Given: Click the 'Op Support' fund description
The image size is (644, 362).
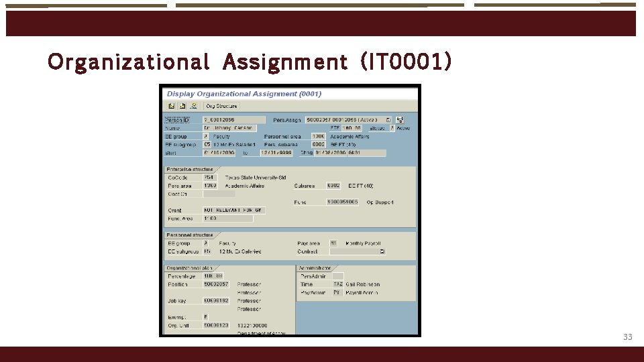Looking at the screenshot, I should point(380,202).
